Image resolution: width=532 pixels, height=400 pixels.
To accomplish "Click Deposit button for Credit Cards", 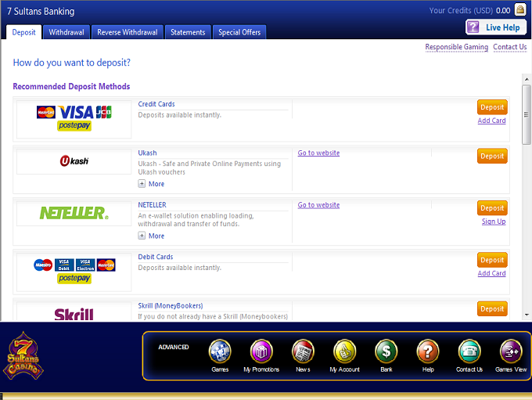I will pos(492,107).
